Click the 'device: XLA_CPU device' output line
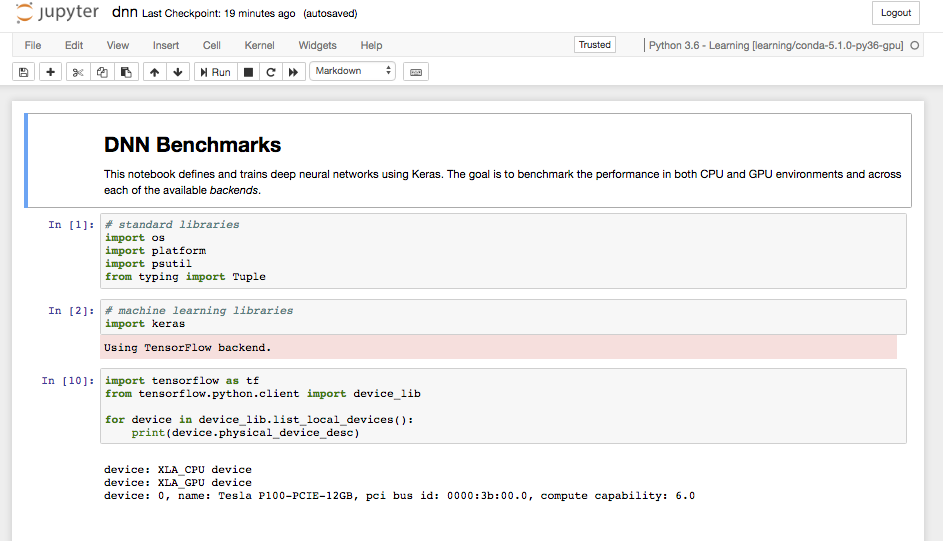 pos(178,469)
